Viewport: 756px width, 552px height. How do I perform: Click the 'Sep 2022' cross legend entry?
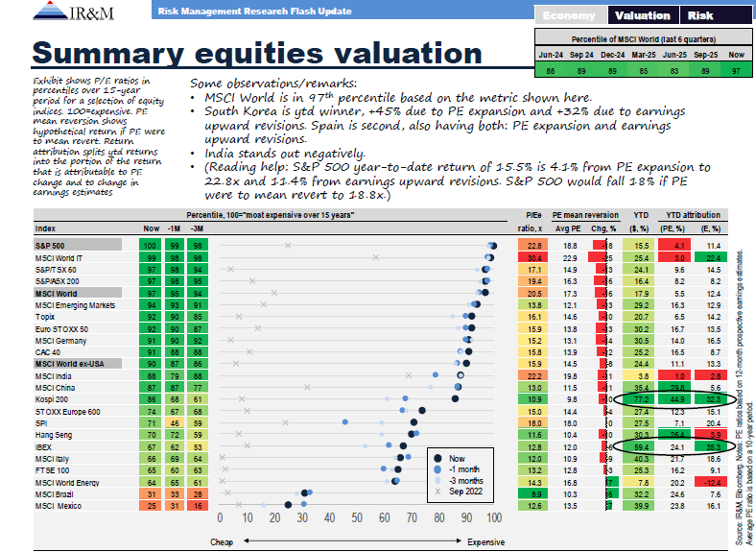[458, 492]
